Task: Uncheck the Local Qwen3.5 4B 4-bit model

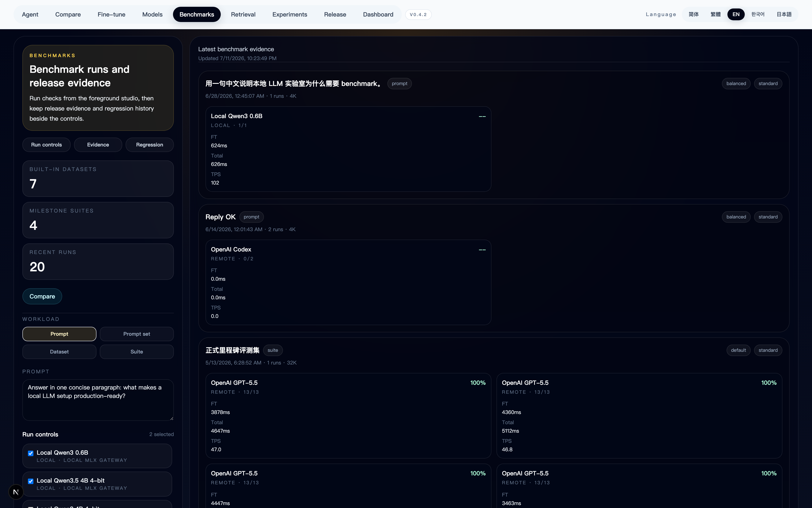Action: (30, 481)
